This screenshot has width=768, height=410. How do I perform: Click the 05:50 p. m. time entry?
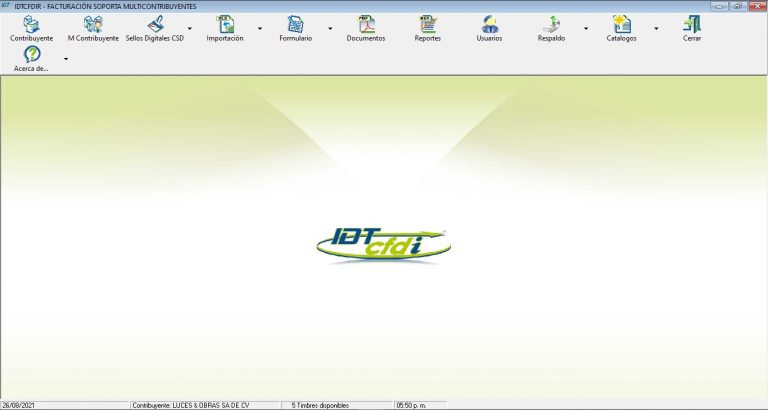tap(411, 406)
